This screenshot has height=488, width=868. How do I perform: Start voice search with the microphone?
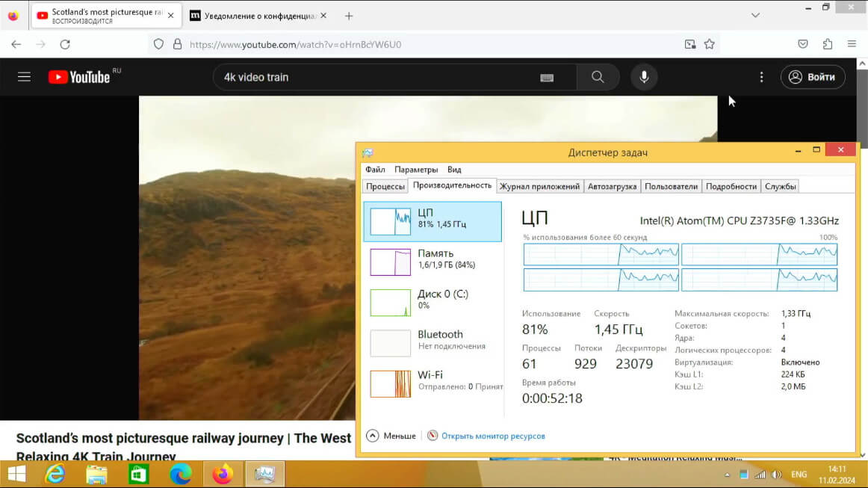click(x=644, y=77)
